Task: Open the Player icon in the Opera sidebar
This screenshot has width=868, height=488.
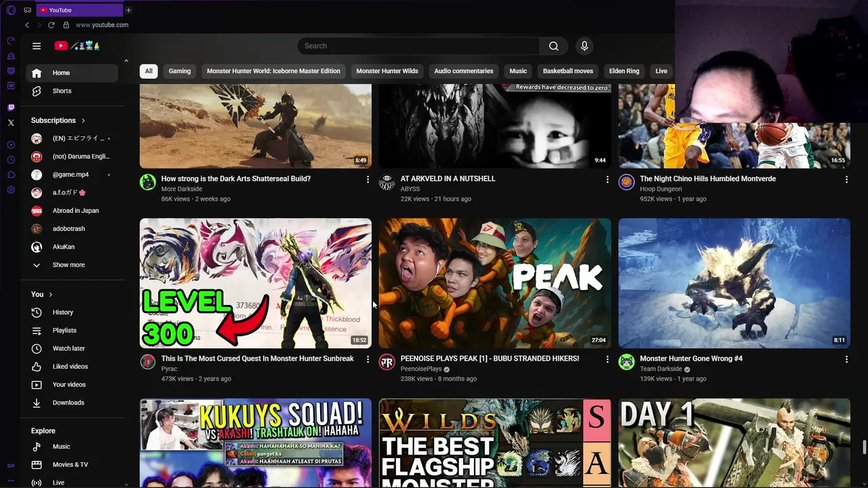Action: [11, 145]
